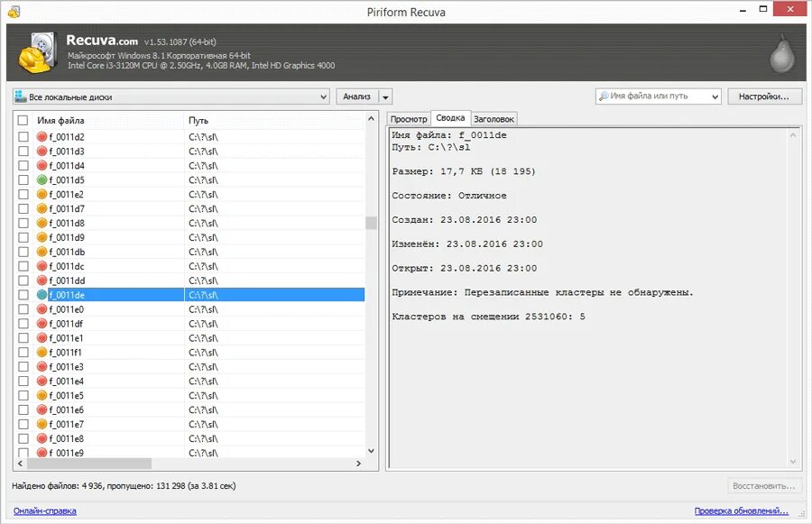Click 'Размер: 17,7 КБ' line in summary
The height and width of the screenshot is (524, 812).
[x=464, y=171]
